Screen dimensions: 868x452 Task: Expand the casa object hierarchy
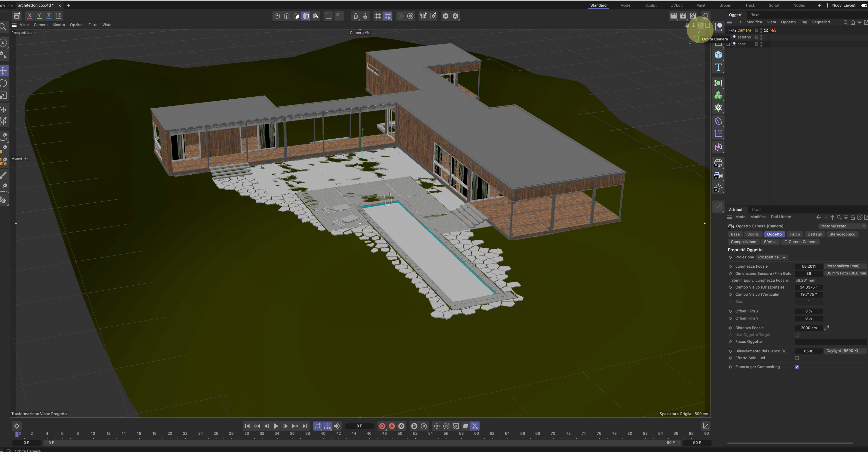coord(728,44)
